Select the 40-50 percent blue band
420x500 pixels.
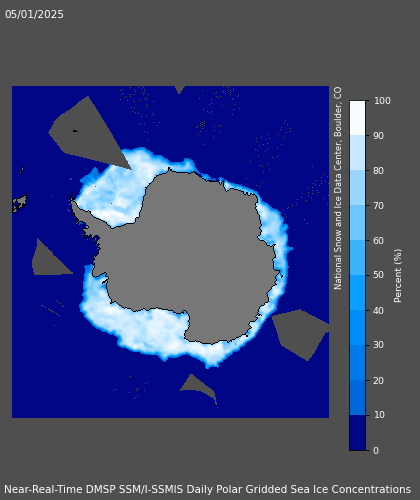coord(357,293)
